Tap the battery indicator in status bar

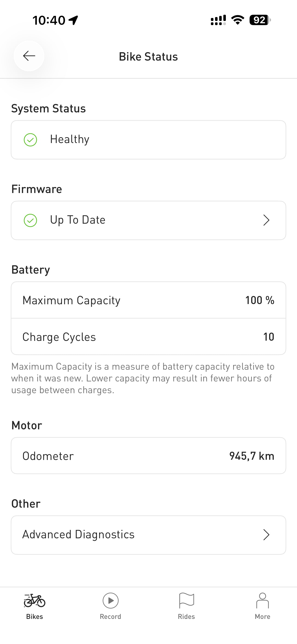[260, 20]
